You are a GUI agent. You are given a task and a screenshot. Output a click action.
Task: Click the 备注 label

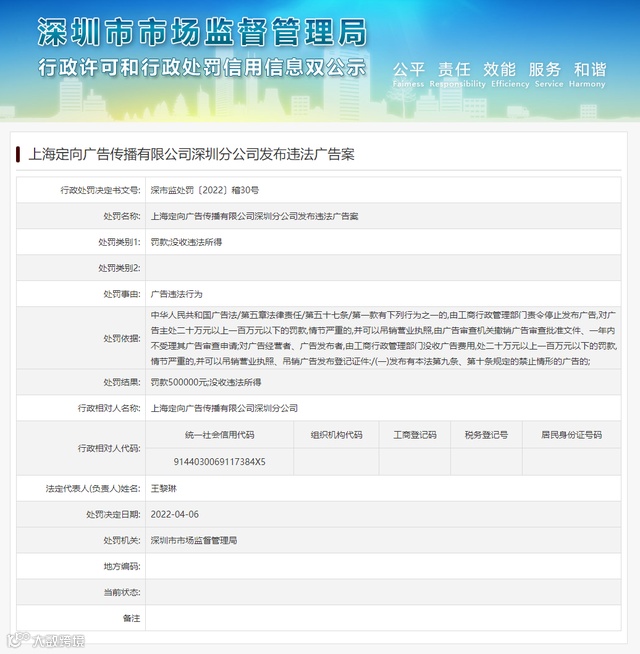pyautogui.click(x=131, y=618)
